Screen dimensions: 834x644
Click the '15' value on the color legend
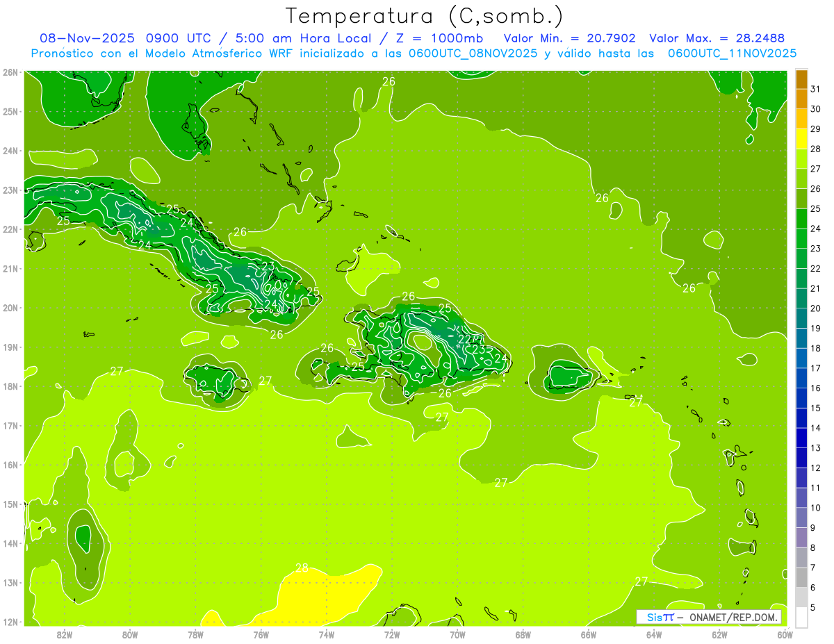[816, 408]
